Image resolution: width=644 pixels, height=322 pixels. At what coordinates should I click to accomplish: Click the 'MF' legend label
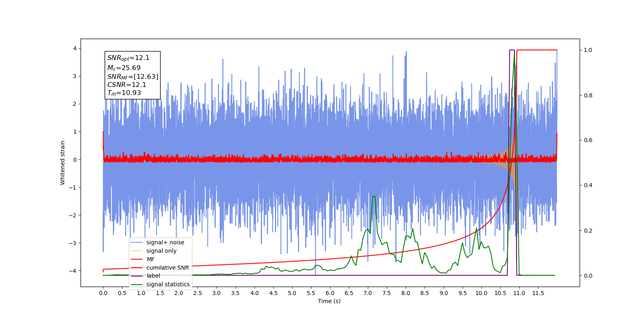(151, 259)
